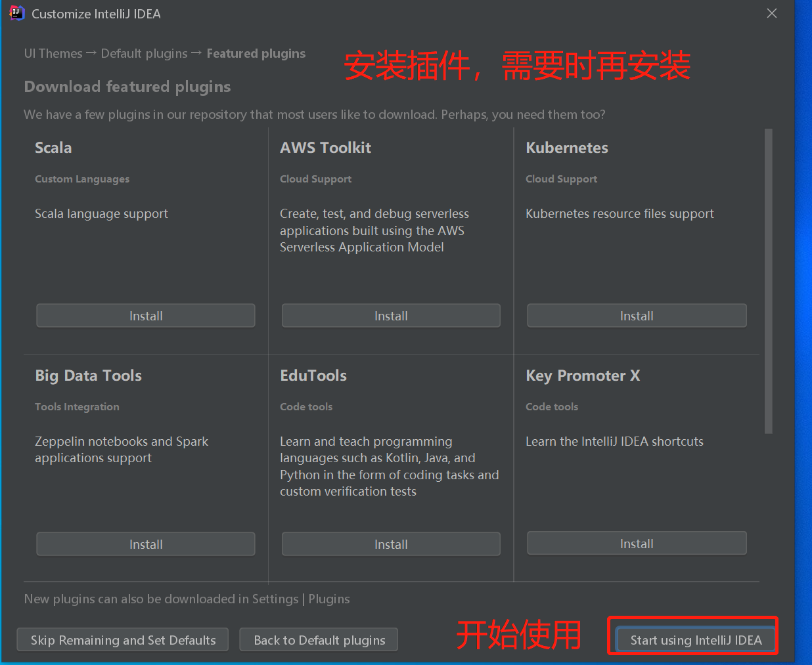Install the Big Data Tools plugin
Viewport: 812px width, 665px height.
[x=146, y=544]
